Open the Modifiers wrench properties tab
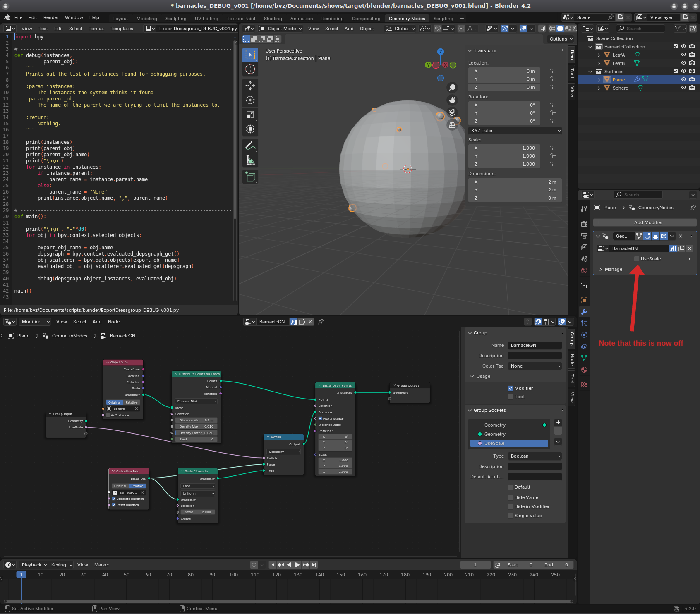700x614 pixels. click(x=584, y=312)
